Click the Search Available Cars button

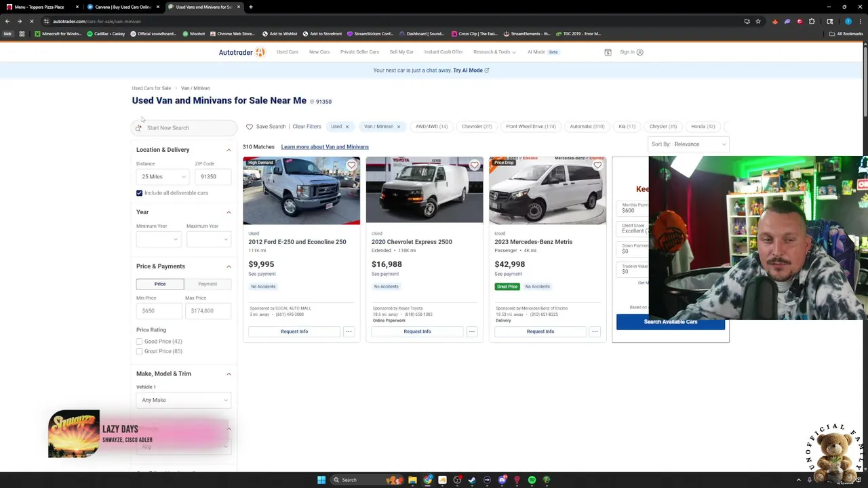coord(671,322)
